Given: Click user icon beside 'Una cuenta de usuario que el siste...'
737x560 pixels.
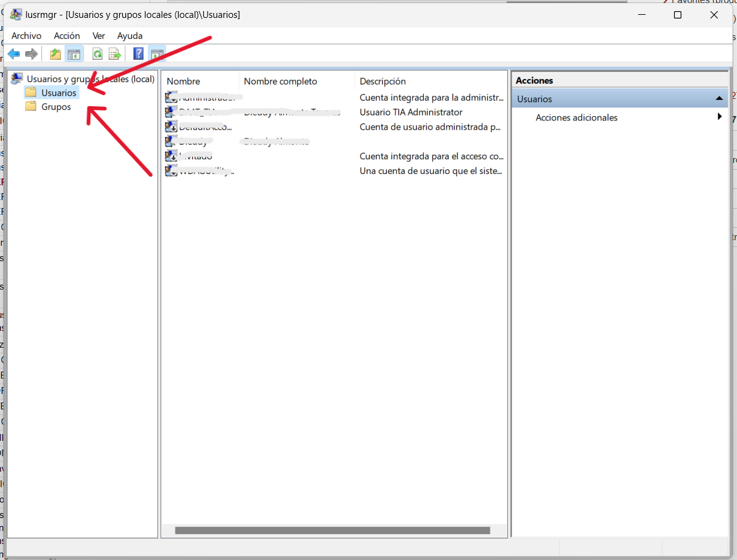Looking at the screenshot, I should pyautogui.click(x=171, y=170).
